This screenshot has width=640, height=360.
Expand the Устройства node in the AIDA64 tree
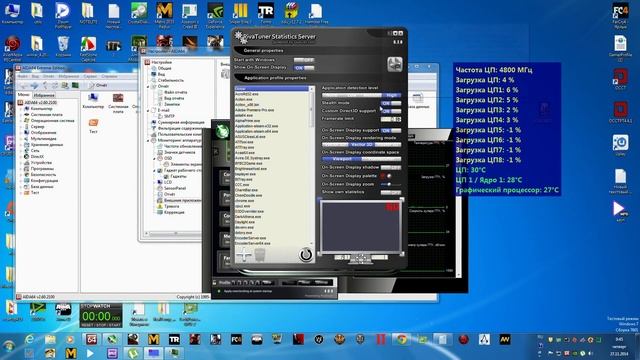(21, 162)
